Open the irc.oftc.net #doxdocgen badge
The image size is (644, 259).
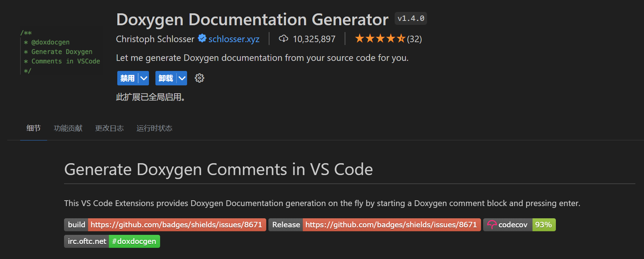pos(112,241)
